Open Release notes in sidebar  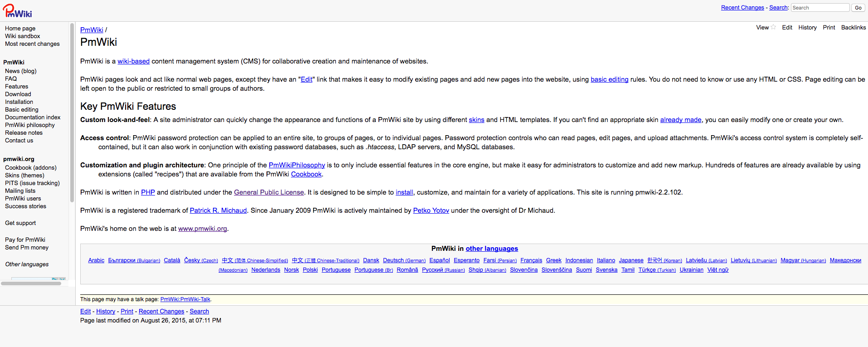click(x=24, y=133)
